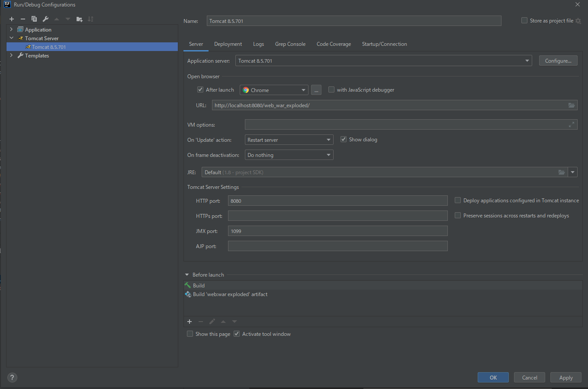Move configuration up in the tree toolbar

pos(57,19)
